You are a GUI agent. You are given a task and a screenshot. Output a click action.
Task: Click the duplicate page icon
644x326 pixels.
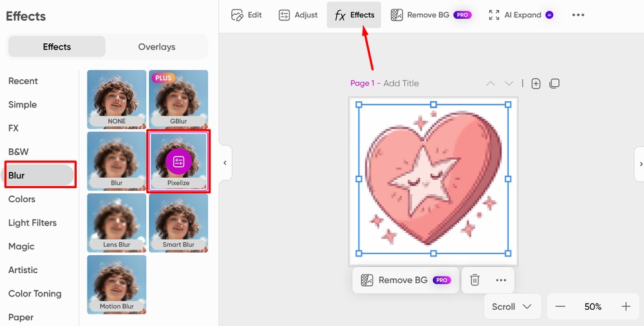(554, 84)
